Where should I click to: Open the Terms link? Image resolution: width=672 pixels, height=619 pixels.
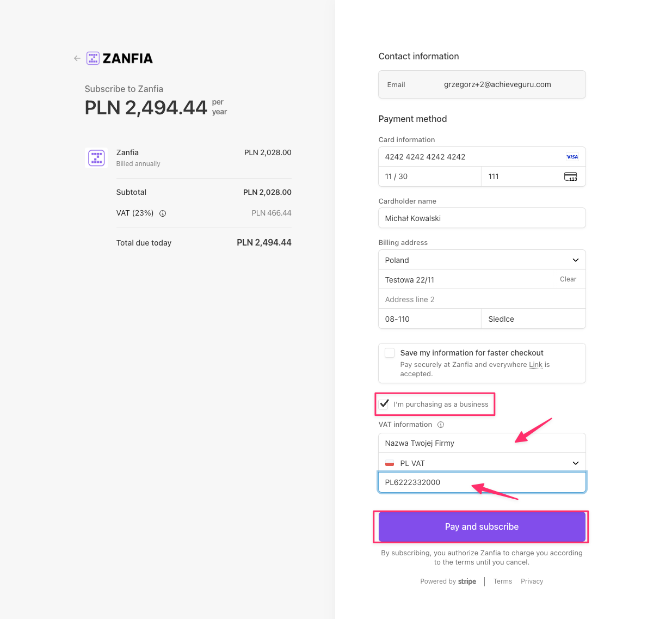(x=502, y=581)
